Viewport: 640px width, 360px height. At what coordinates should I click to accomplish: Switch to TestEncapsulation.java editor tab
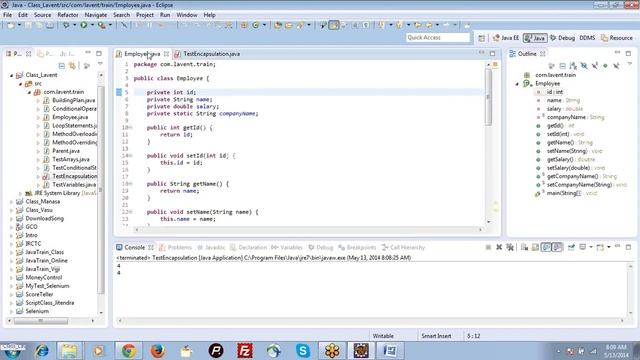click(211, 54)
